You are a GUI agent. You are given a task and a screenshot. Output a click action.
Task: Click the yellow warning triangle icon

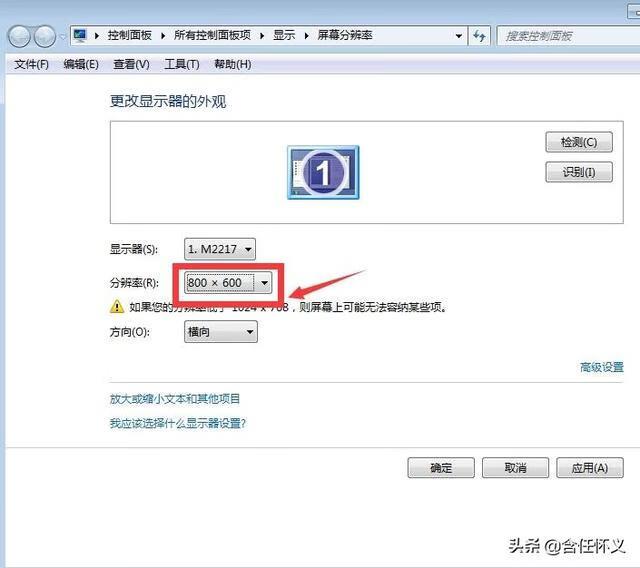click(x=117, y=307)
